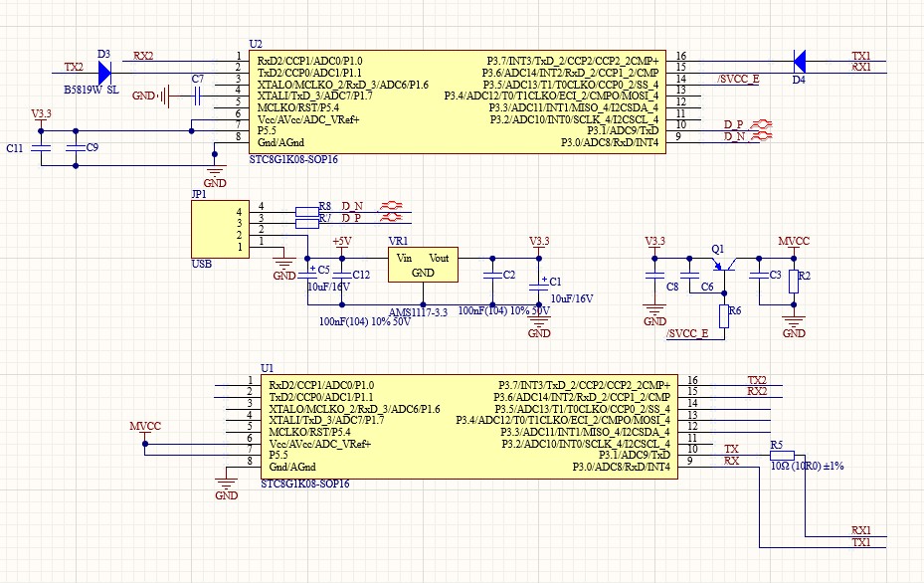Select the C1 polarized capacitor
Viewport: 924px width, 583px height.
pyautogui.click(x=539, y=286)
